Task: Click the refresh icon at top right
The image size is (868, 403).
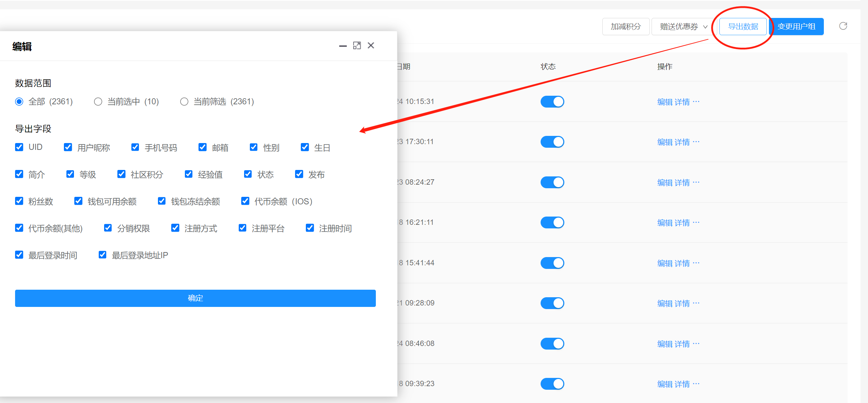Action: tap(843, 26)
